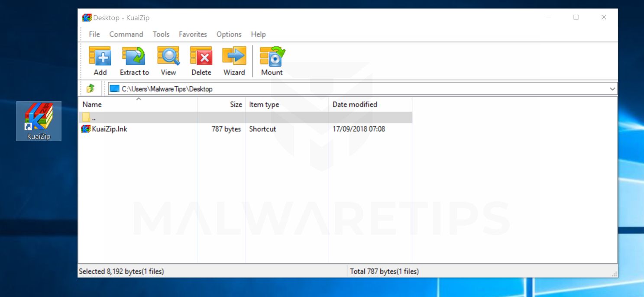The width and height of the screenshot is (644, 297).
Task: Click the KuaiZip title bar logo
Action: (87, 18)
